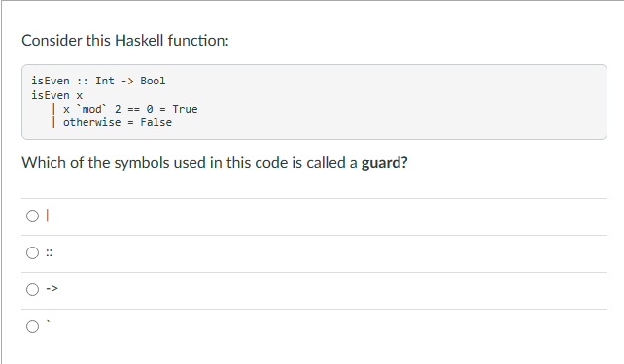Click the 'Consider this Haskell function:' heading

click(x=125, y=41)
